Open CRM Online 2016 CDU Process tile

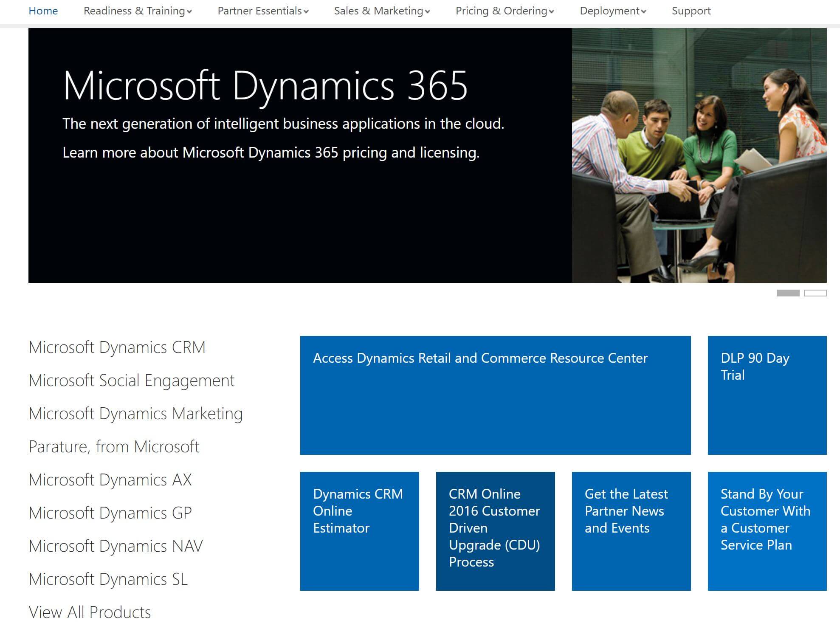click(495, 531)
